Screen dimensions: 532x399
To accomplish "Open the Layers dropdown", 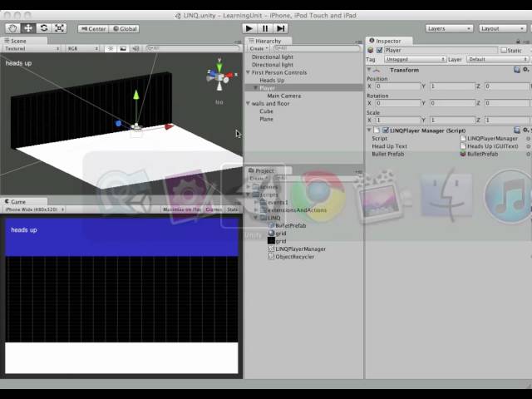I will [449, 28].
